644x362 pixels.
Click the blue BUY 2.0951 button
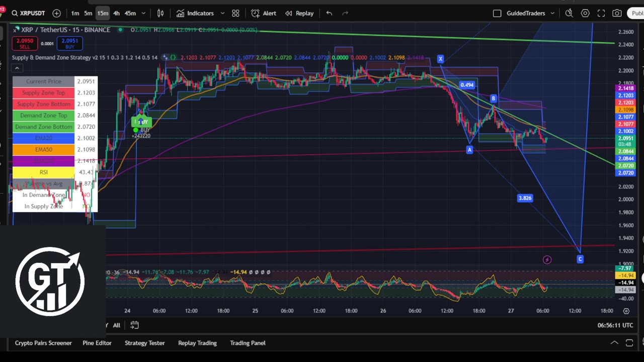point(70,44)
